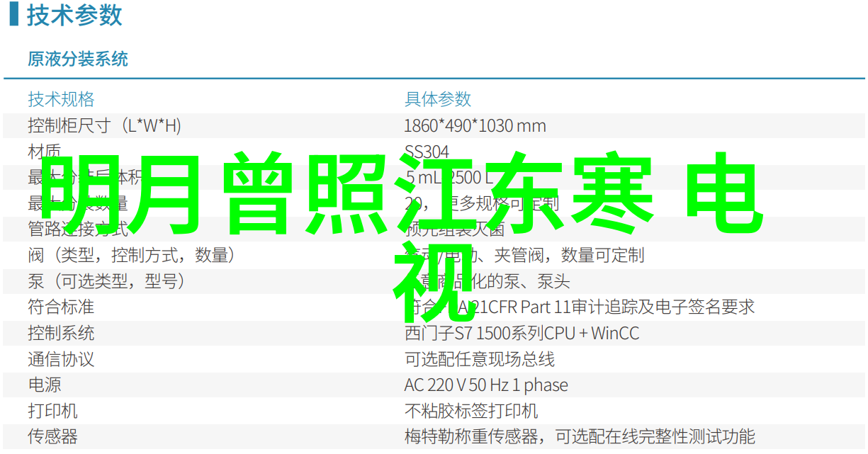Click the 不粘胶标签打印机 value
This screenshot has width=868, height=454.
[471, 411]
